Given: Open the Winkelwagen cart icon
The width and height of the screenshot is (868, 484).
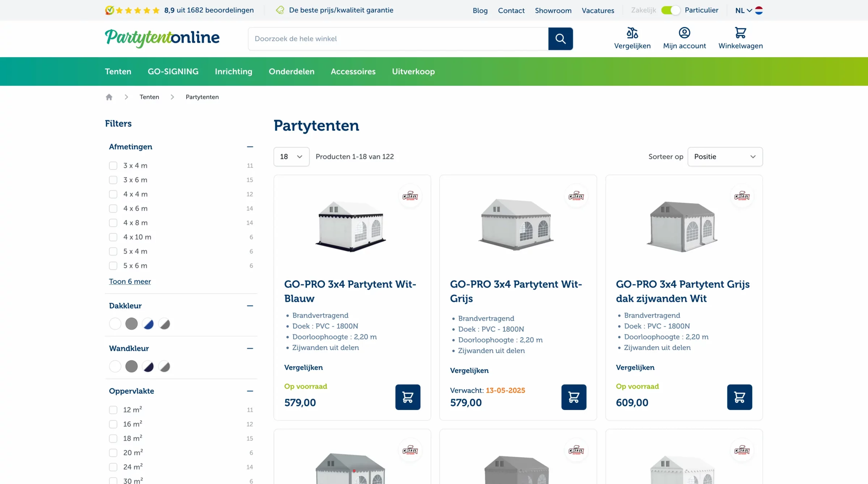Looking at the screenshot, I should click(x=740, y=33).
